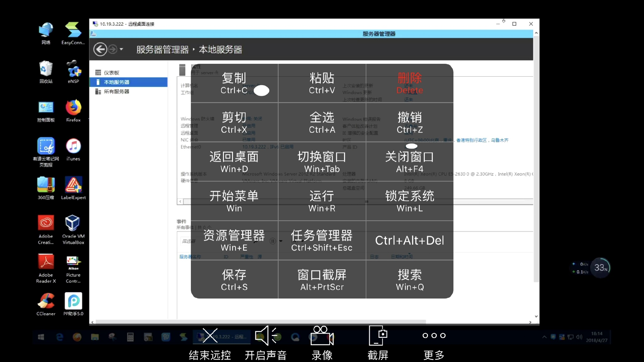Viewport: 644px width, 362px height.
Task: Tap 任务管理器 Ctrl+Shift+Esc shortcut
Action: pyautogui.click(x=322, y=240)
